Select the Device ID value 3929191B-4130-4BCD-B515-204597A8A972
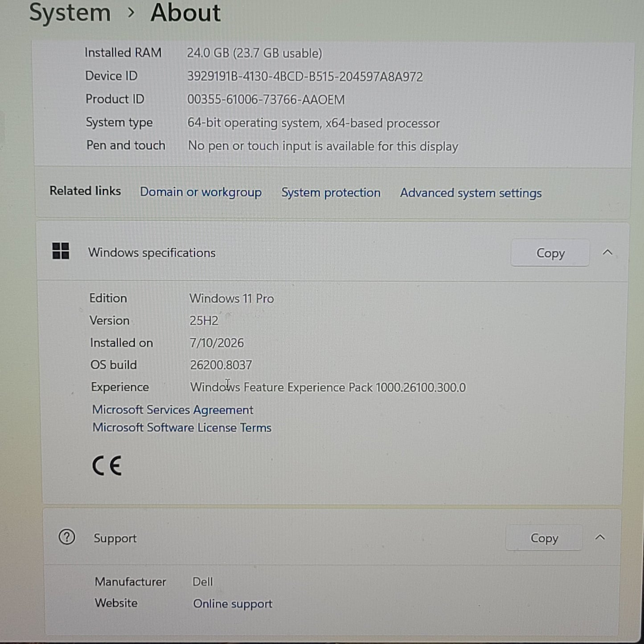The image size is (644, 644). point(305,77)
